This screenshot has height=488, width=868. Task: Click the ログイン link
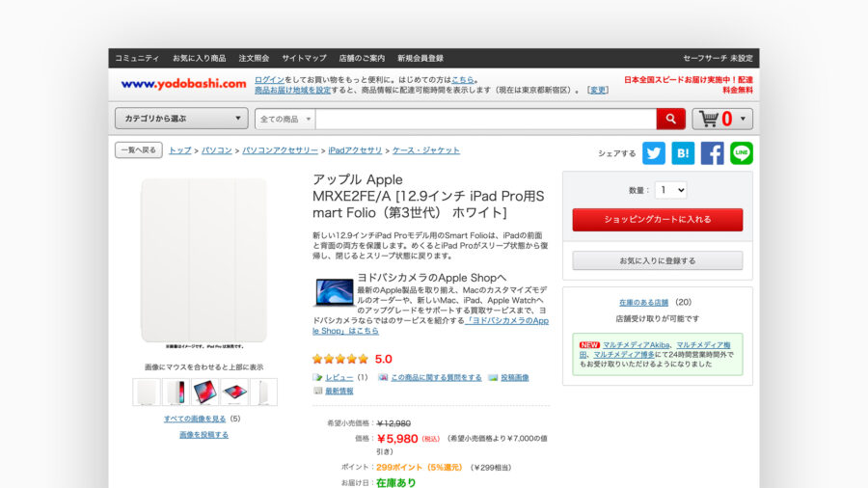(269, 80)
